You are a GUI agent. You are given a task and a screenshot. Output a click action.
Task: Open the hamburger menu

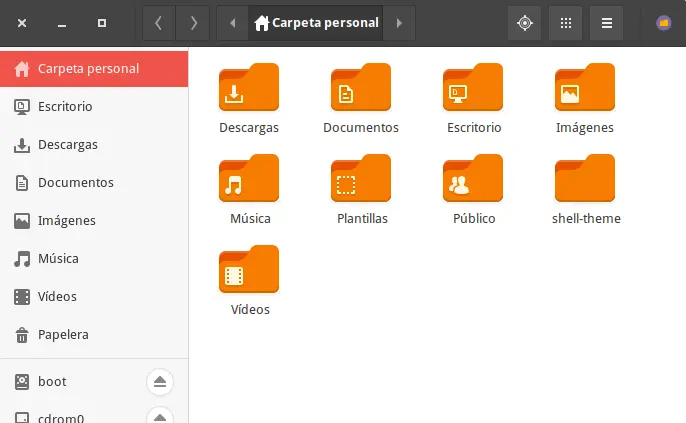point(606,23)
